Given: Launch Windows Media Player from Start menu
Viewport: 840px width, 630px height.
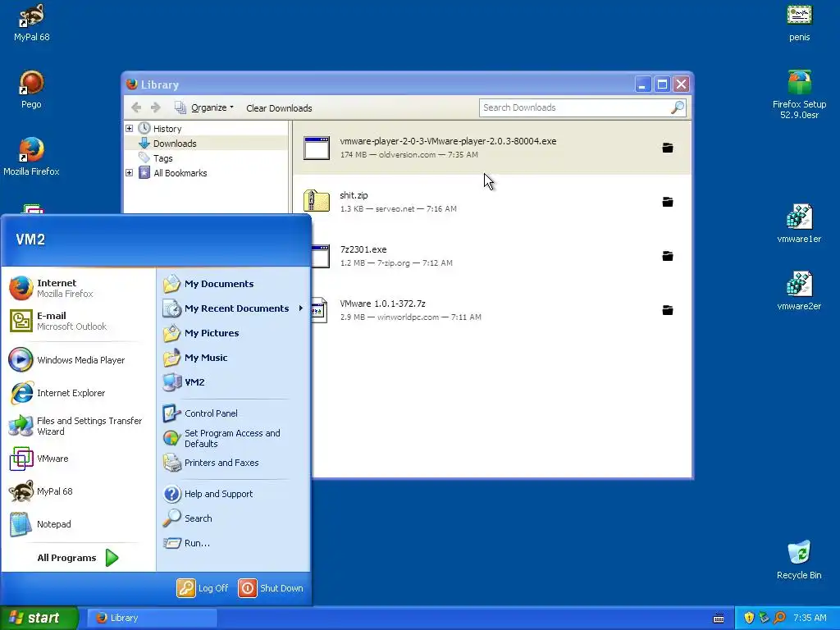Looking at the screenshot, I should tap(78, 360).
